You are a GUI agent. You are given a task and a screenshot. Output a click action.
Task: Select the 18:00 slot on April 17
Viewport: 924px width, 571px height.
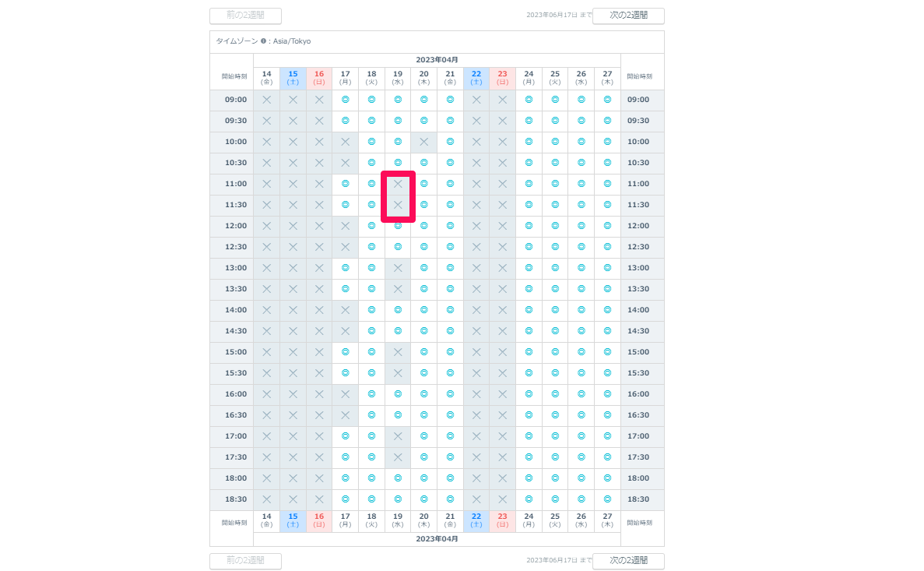[346, 478]
